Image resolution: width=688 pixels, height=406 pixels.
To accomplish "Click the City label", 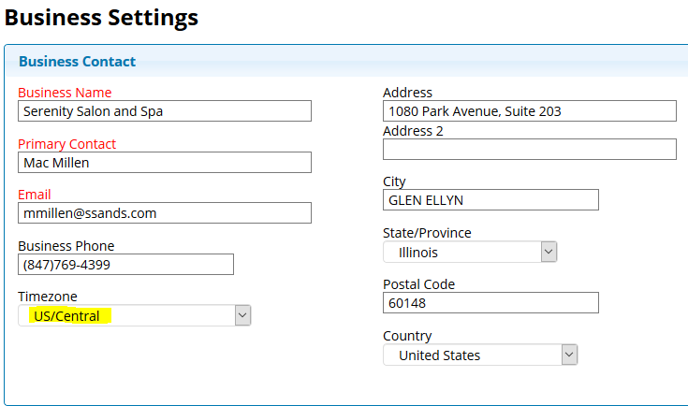I will [394, 182].
